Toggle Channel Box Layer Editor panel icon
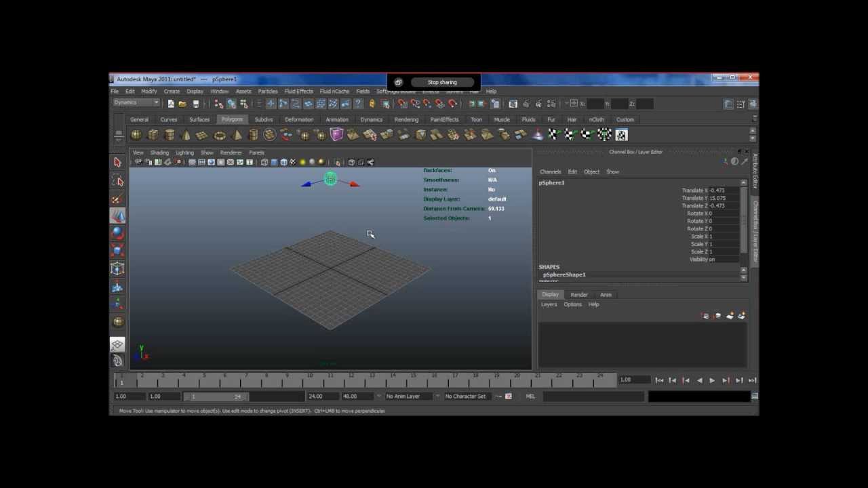This screenshot has width=868, height=488. 753,104
